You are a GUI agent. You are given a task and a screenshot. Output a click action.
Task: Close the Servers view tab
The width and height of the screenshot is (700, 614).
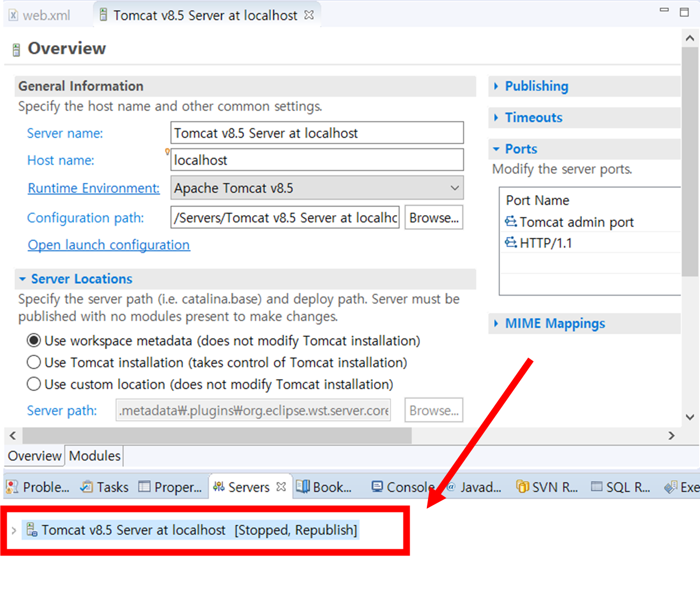coord(281,486)
